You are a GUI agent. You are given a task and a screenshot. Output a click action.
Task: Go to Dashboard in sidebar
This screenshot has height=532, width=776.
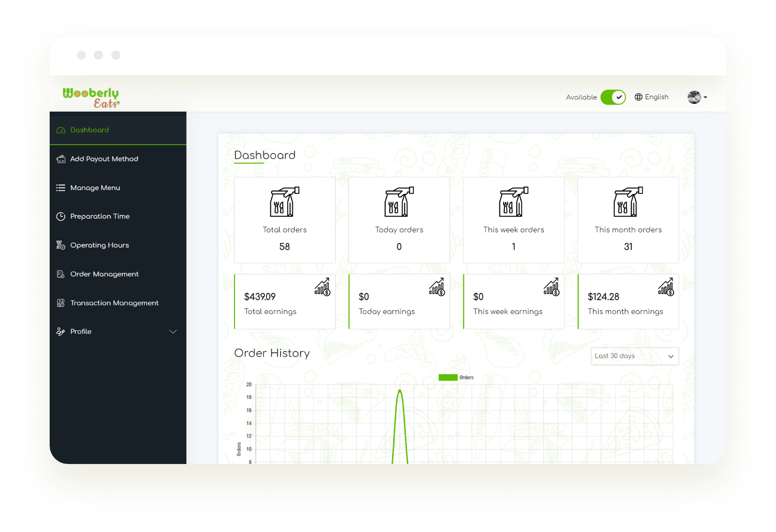pyautogui.click(x=118, y=130)
